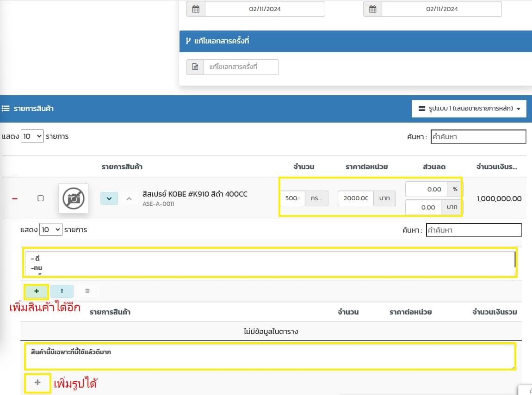Click the left calendar icon
The width and height of the screenshot is (532, 395).
pos(196,9)
